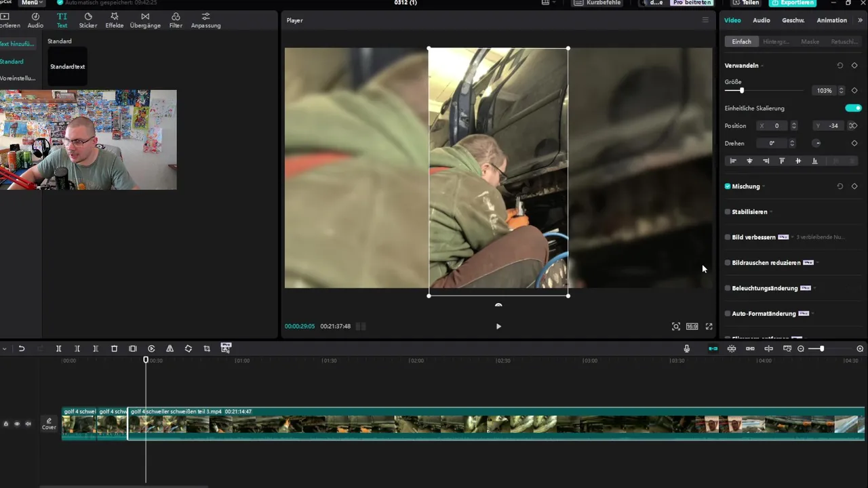Viewport: 868px width, 488px height.
Task: Open the Effekte tab
Action: [x=115, y=20]
